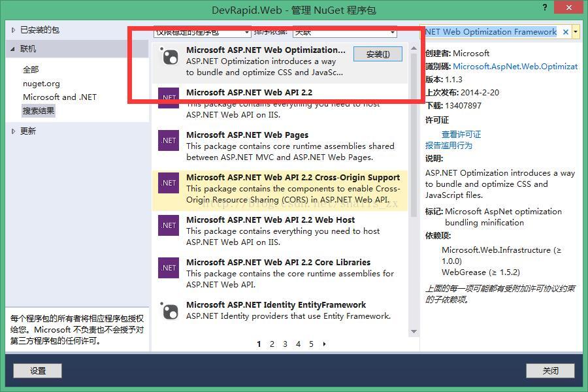Click current page number 1
This screenshot has height=392, width=588.
click(259, 344)
